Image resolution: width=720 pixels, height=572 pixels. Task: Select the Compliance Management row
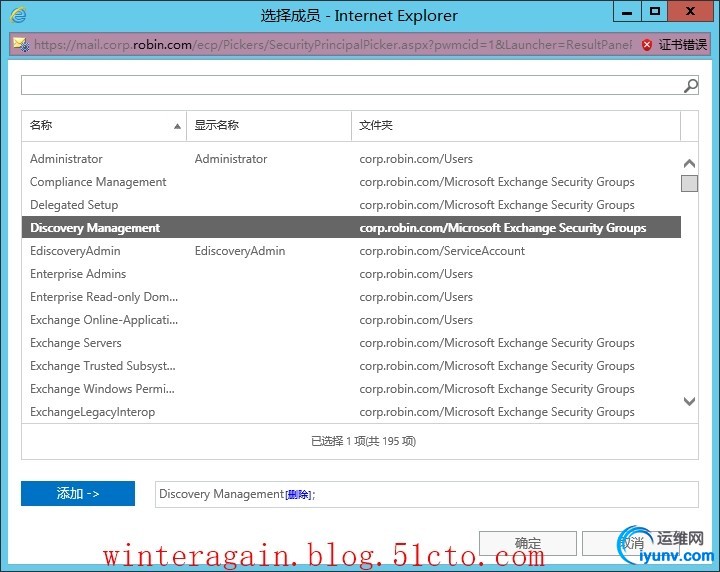click(x=351, y=182)
